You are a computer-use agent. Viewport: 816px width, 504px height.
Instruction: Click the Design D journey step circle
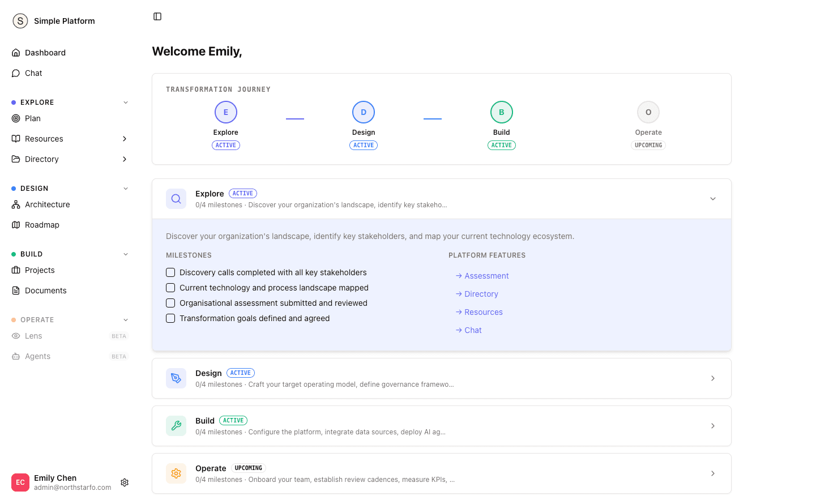[364, 112]
